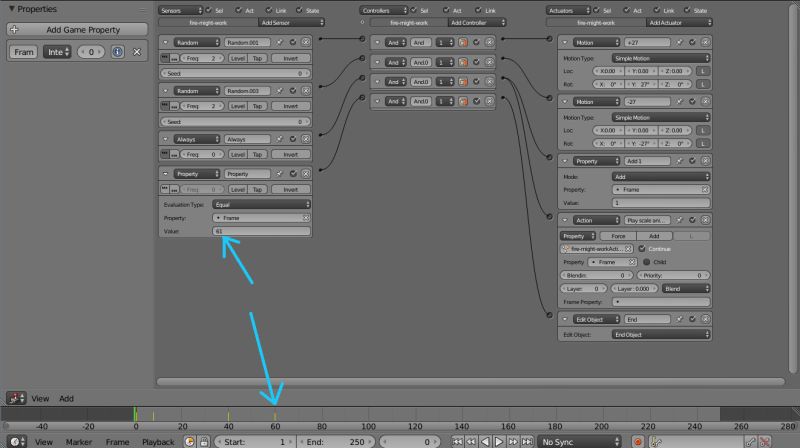Toggle priority mark on the first And controller
The height and width of the screenshot is (448, 800).
pyautogui.click(x=463, y=42)
